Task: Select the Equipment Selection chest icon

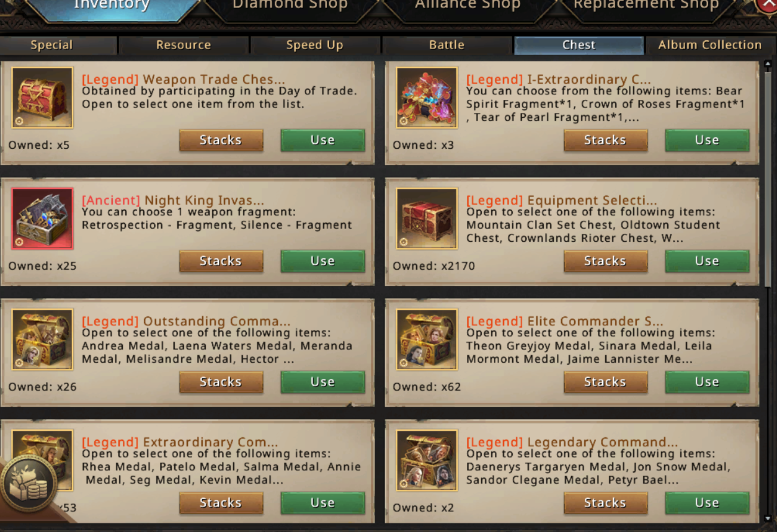Action: click(x=427, y=218)
